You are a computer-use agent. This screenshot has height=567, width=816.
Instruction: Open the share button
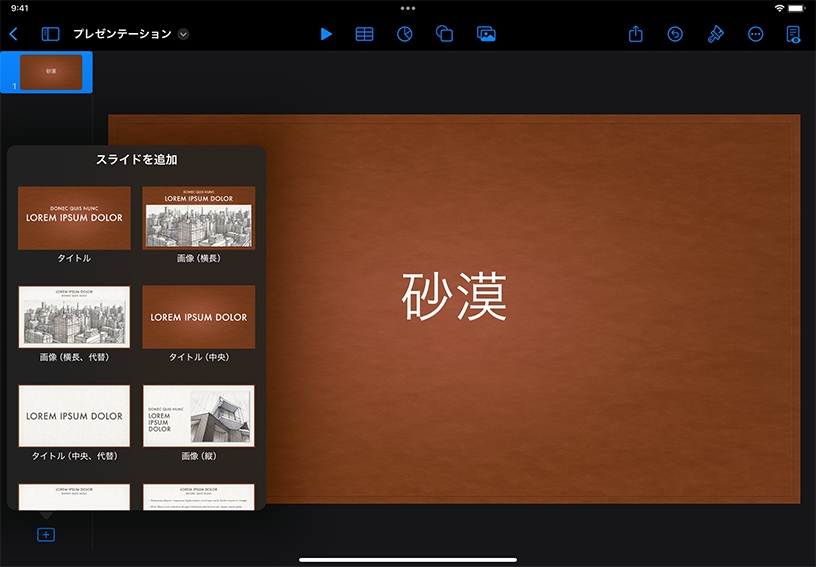[636, 34]
